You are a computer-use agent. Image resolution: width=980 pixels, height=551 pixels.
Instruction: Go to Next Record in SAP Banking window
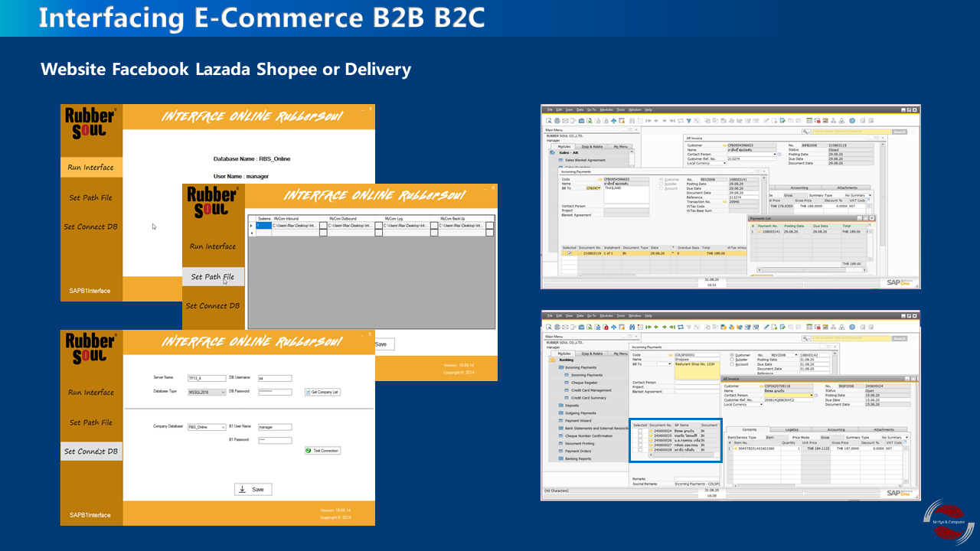click(665, 325)
